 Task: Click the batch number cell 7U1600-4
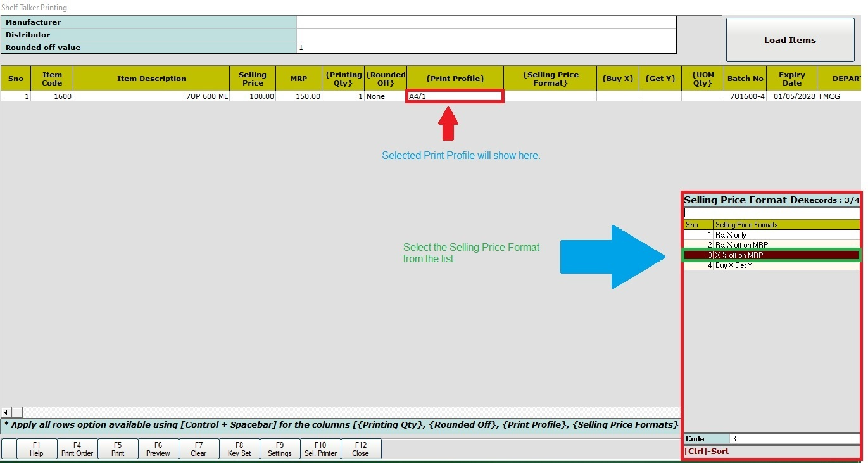[745, 96]
